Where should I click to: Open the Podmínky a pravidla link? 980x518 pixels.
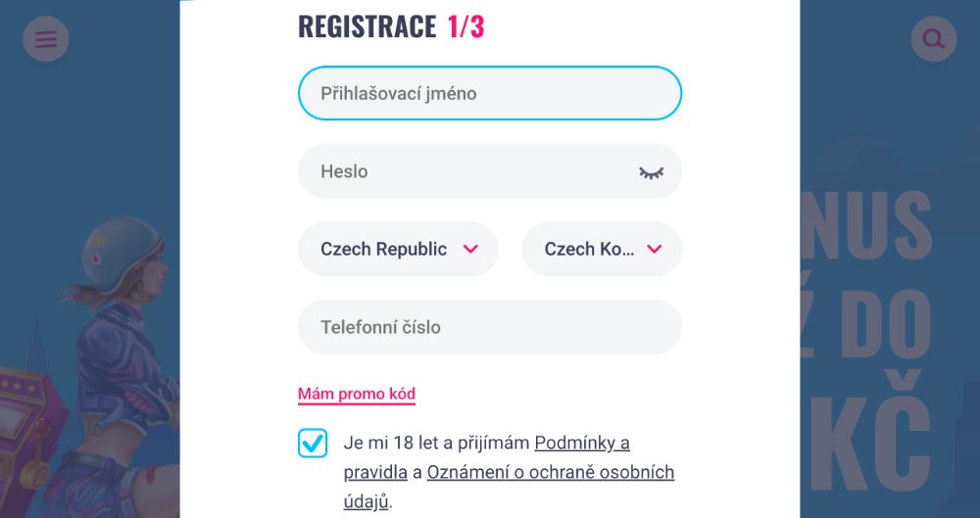[581, 443]
